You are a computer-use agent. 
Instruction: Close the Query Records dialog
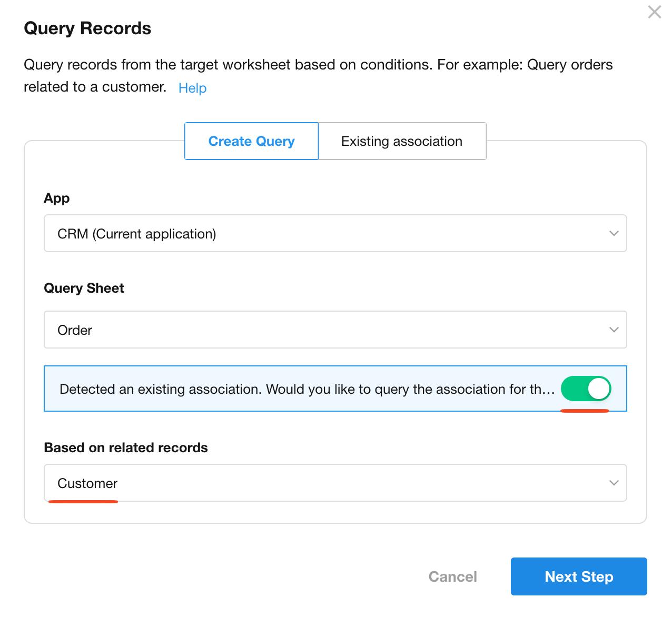[654, 12]
